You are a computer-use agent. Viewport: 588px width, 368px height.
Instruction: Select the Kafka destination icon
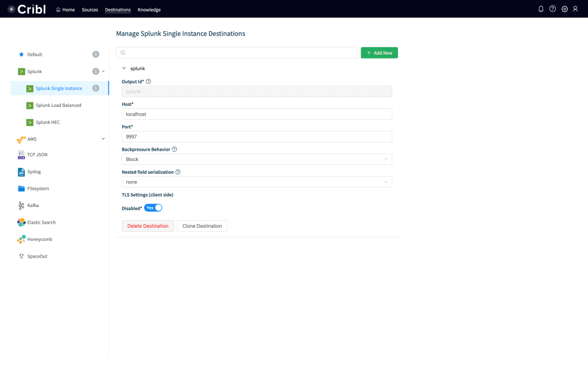[x=21, y=205]
